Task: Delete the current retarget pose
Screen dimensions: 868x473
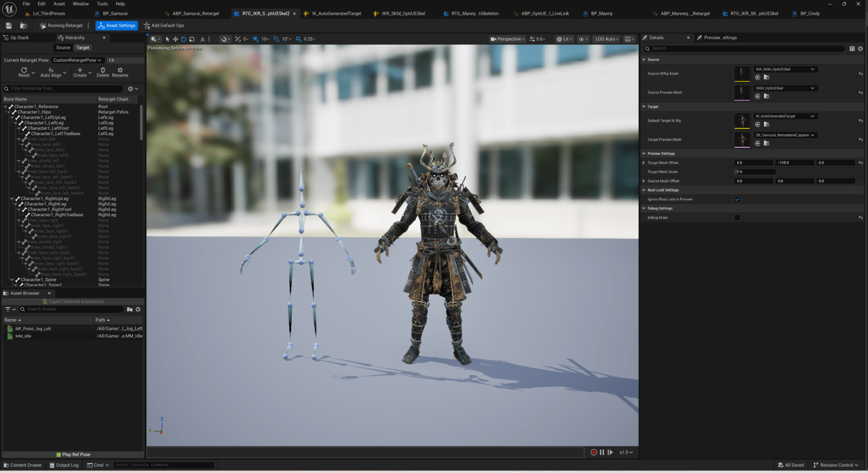Action: point(103,72)
